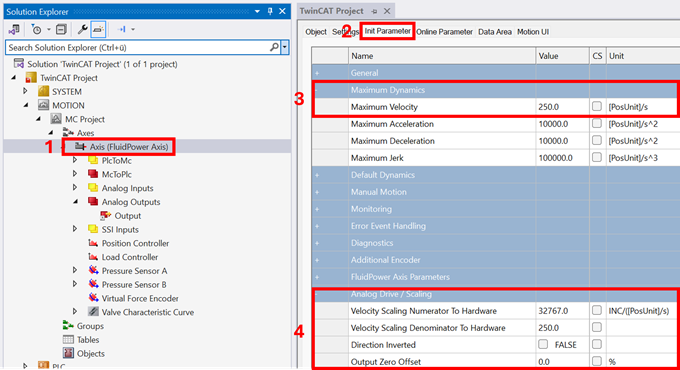Switch to the Data Area tab
The image size is (680, 370).
click(495, 32)
